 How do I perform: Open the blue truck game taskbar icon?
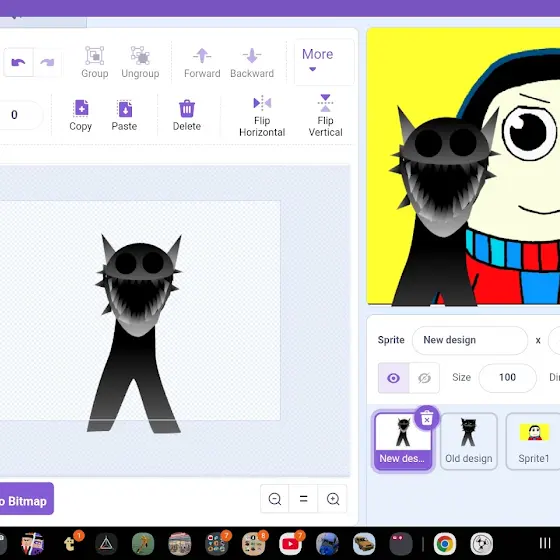click(x=327, y=544)
